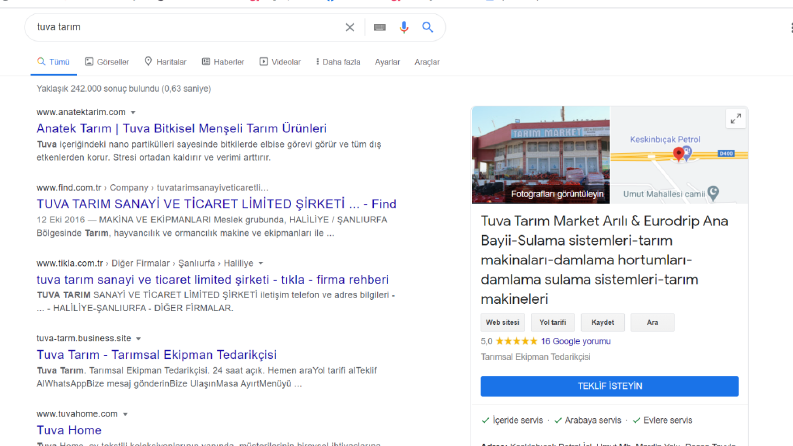Viewport: 793px width, 446px height.
Task: Click the Web sitesi button
Action: coord(503,323)
